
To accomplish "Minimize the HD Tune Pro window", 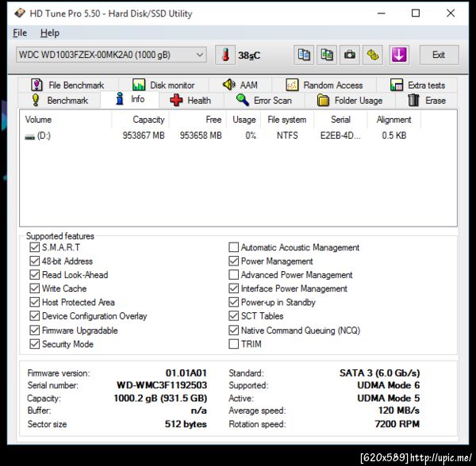I will click(382, 13).
